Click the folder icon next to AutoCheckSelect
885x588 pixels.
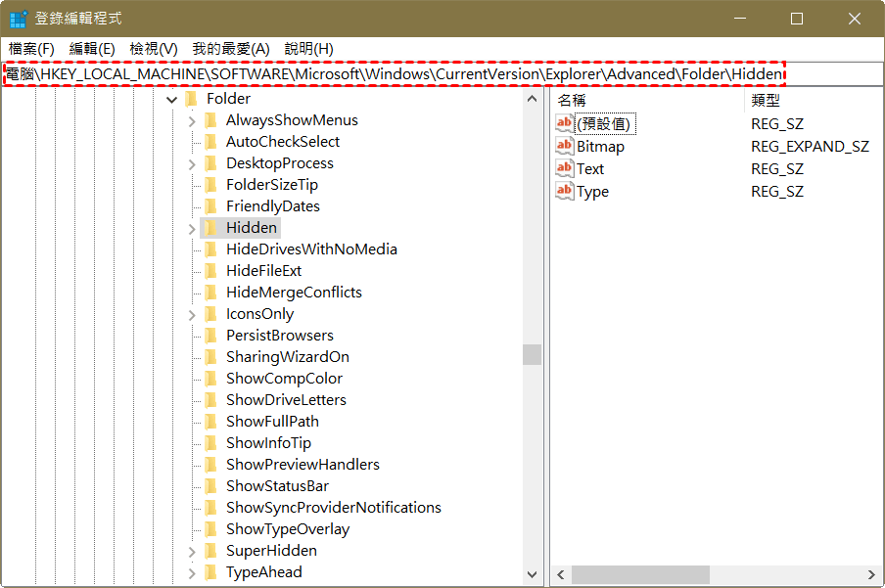click(210, 142)
